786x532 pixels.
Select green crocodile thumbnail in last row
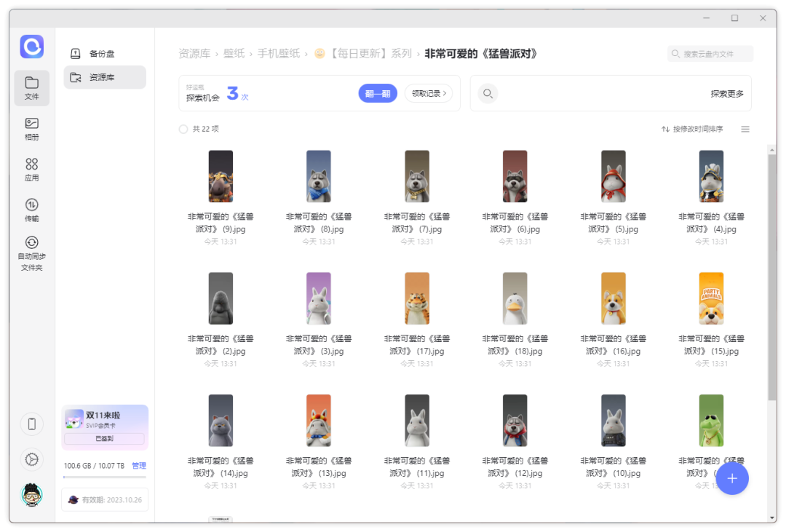pos(711,420)
